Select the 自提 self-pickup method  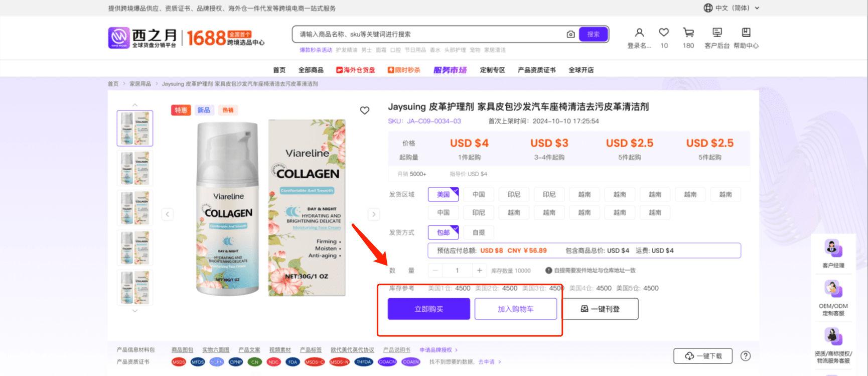pyautogui.click(x=479, y=232)
